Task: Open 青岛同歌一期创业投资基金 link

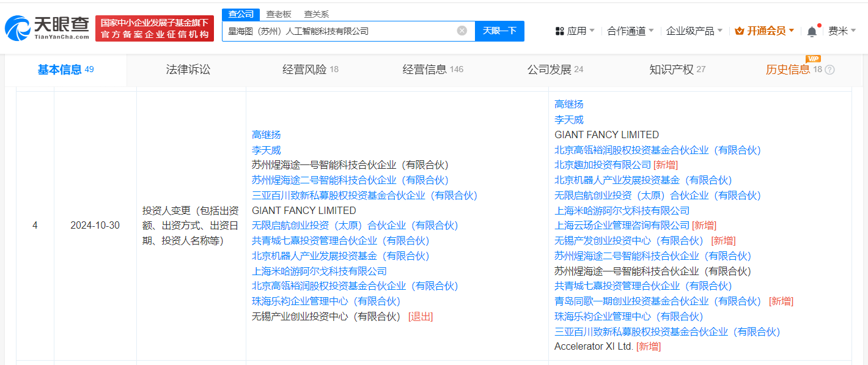Action: point(658,301)
